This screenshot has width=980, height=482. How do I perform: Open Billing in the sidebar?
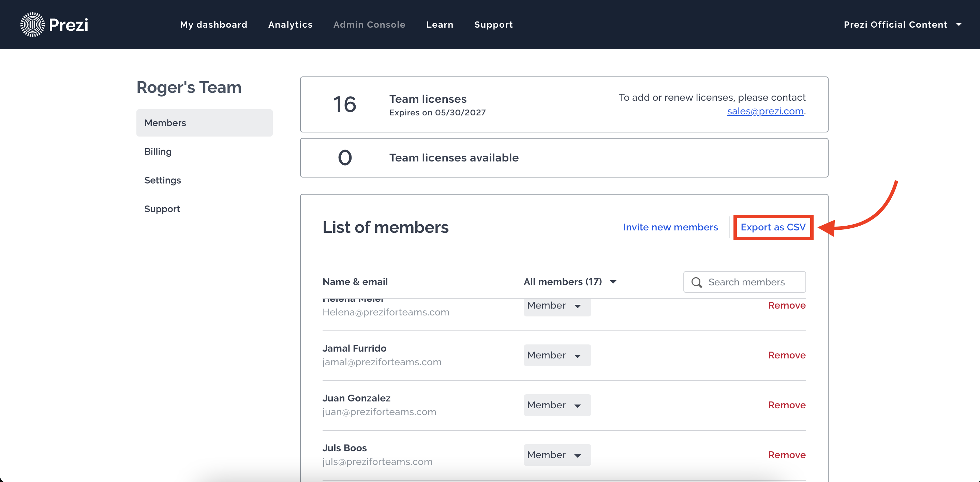(158, 151)
